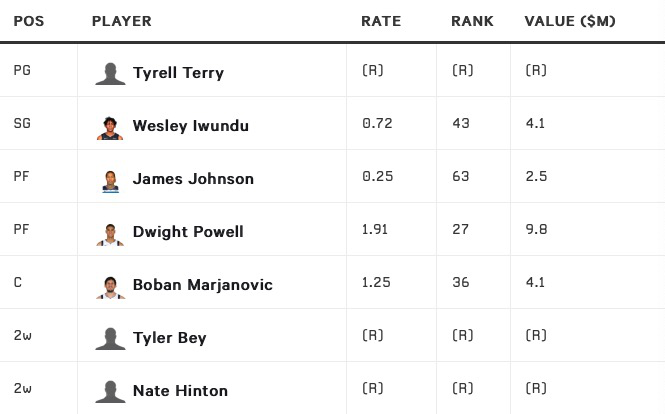Open Tyrell Terry player link
Screen dimensions: 665x414
pyautogui.click(x=178, y=73)
